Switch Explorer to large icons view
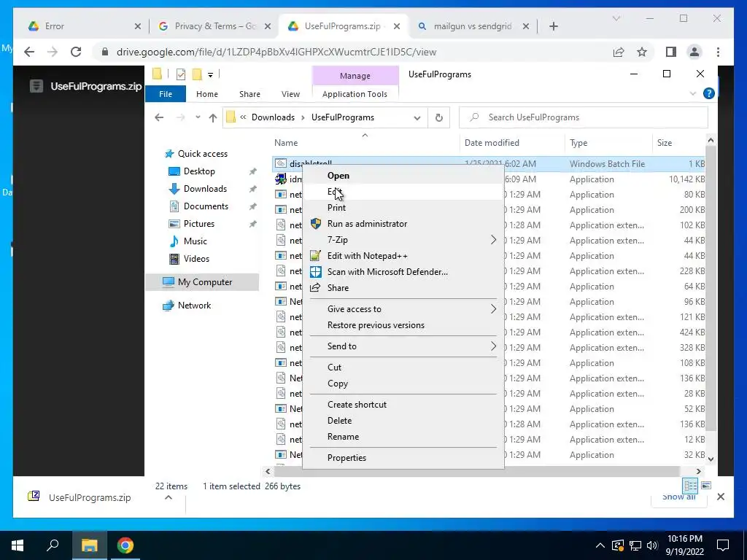 [x=706, y=486]
